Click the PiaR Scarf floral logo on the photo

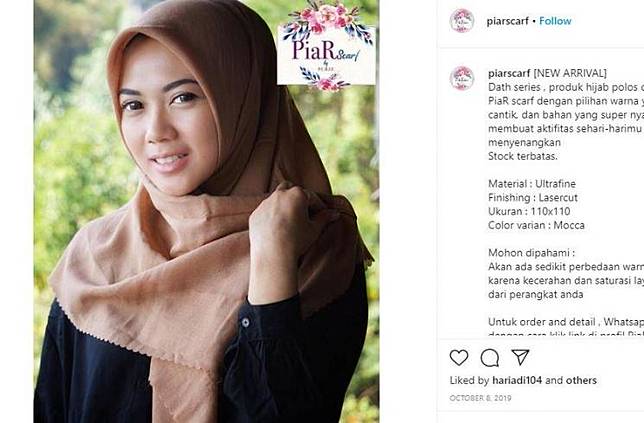[x=327, y=46]
